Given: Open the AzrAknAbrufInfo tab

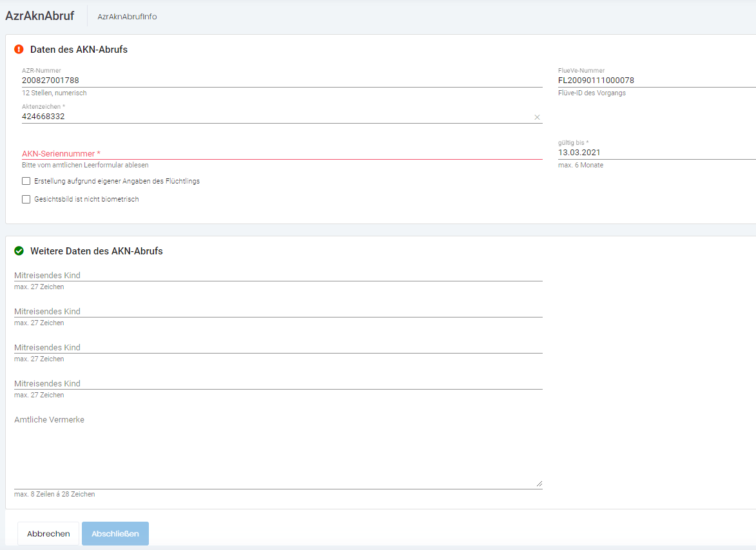Looking at the screenshot, I should pos(127,17).
